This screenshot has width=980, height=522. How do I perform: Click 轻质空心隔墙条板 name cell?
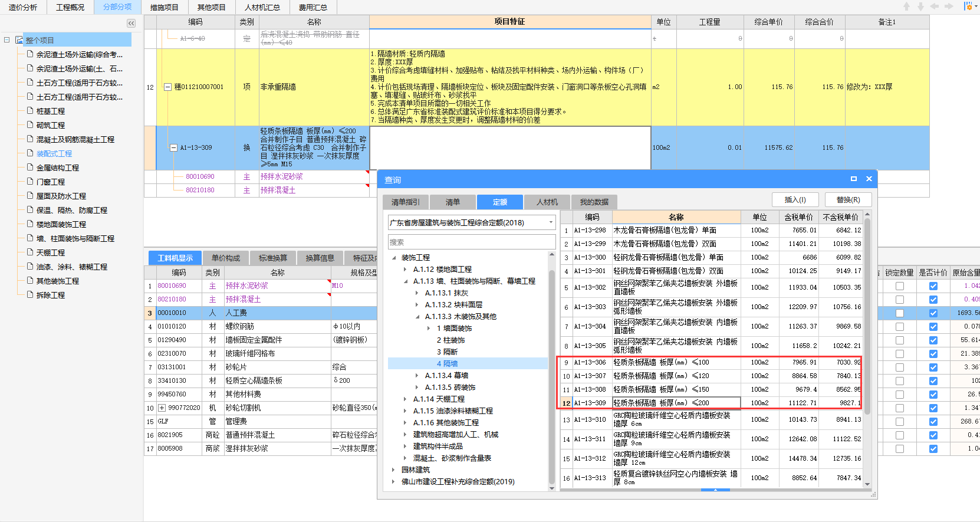(277, 380)
